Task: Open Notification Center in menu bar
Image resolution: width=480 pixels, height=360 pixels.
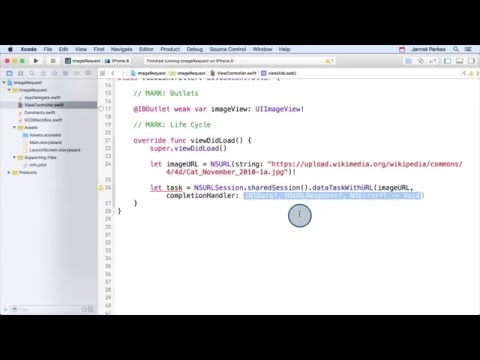Action: point(468,49)
